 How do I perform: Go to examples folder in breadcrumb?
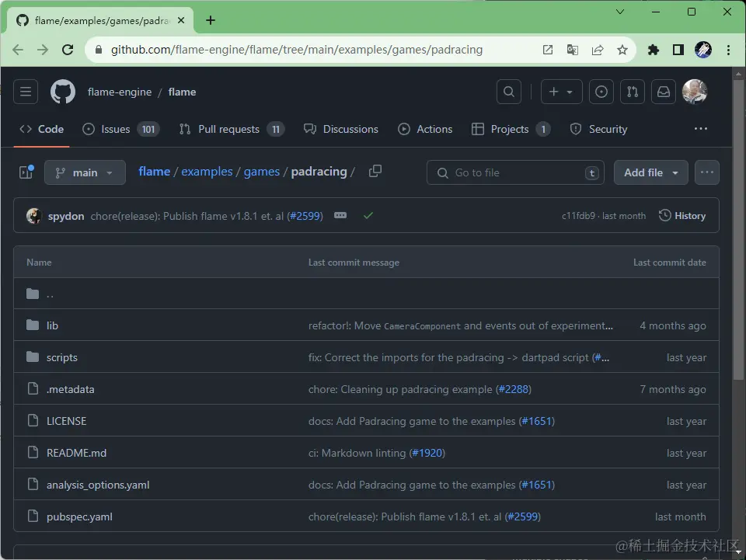coord(207,172)
